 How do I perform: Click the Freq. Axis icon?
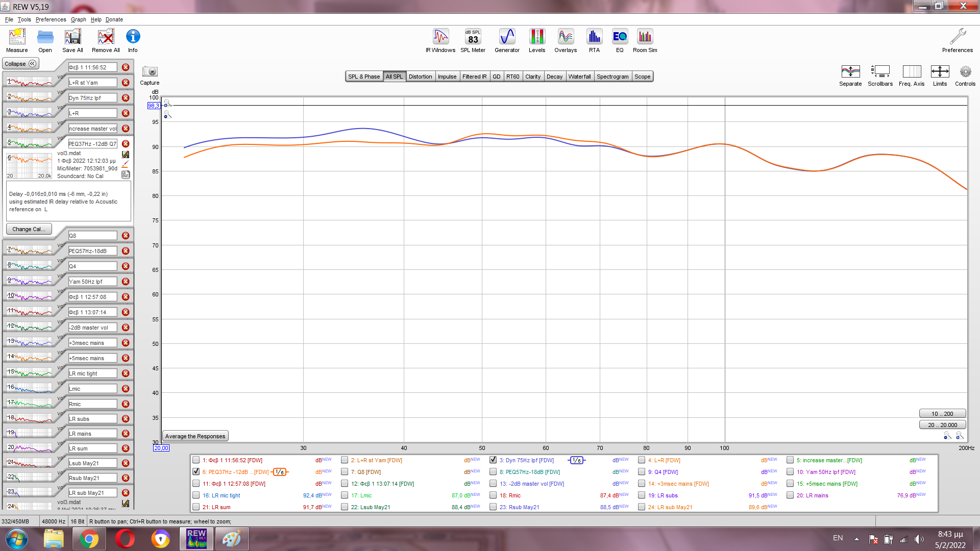pyautogui.click(x=912, y=75)
